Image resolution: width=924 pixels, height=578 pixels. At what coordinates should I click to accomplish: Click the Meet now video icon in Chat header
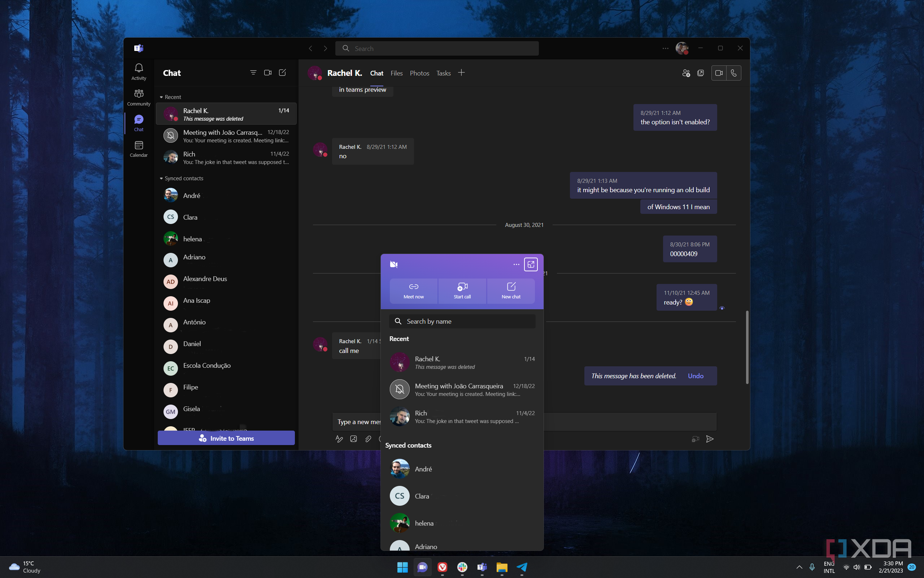click(268, 73)
